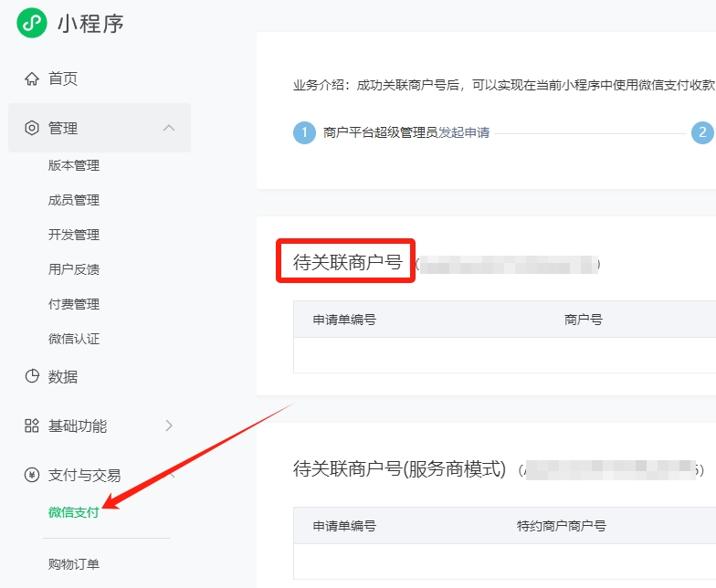This screenshot has height=588, width=716.
Task: Select 开发管理 in the sidebar
Action: [x=74, y=235]
